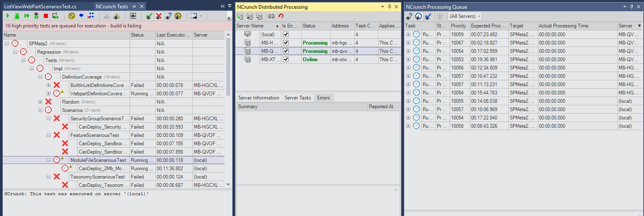Sort by Expected Processing Time column
The width and height of the screenshot is (644, 216).
point(489,26)
